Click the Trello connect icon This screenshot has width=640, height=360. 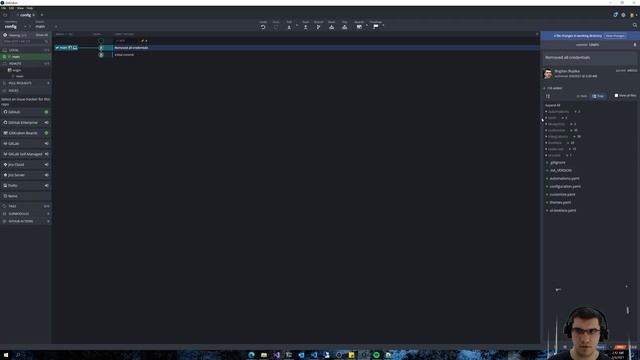pos(46,186)
